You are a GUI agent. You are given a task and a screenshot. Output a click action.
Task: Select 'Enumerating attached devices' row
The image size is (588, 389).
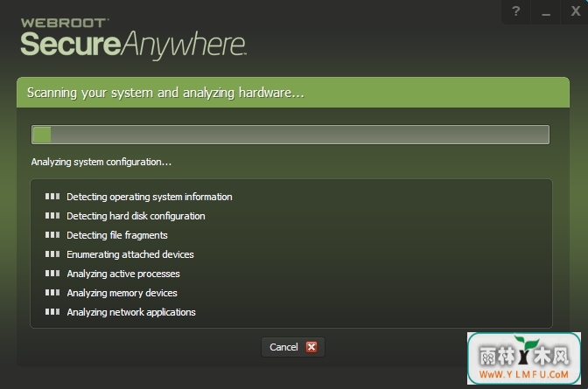[119, 254]
